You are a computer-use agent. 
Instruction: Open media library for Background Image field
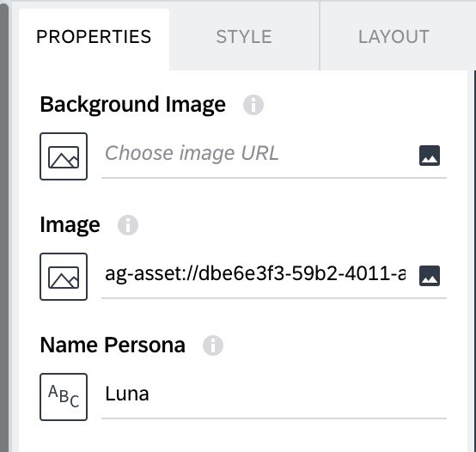point(430,156)
